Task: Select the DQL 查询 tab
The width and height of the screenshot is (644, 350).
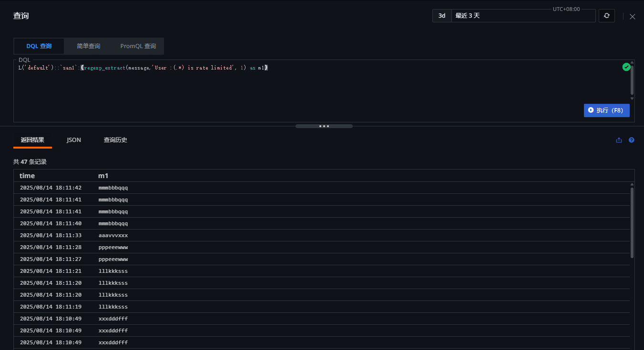Action: (39, 46)
